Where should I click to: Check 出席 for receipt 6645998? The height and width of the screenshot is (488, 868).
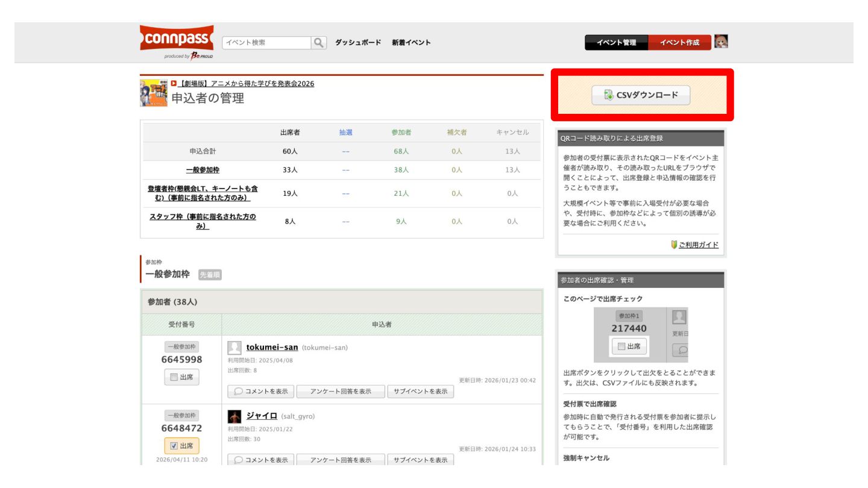181,377
